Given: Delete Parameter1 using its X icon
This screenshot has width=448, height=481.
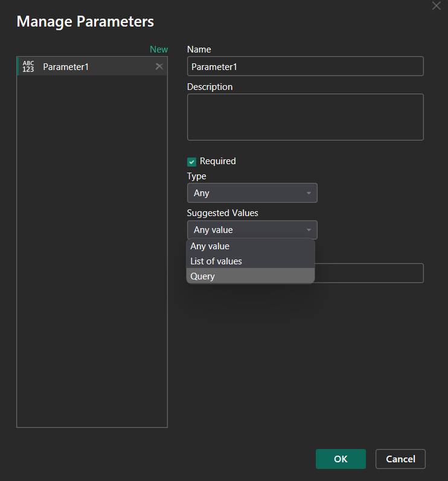Looking at the screenshot, I should [x=159, y=66].
